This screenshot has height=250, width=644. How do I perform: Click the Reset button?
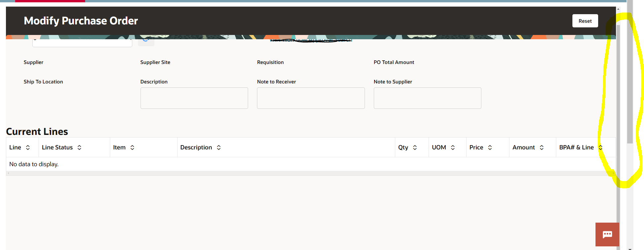point(585,21)
